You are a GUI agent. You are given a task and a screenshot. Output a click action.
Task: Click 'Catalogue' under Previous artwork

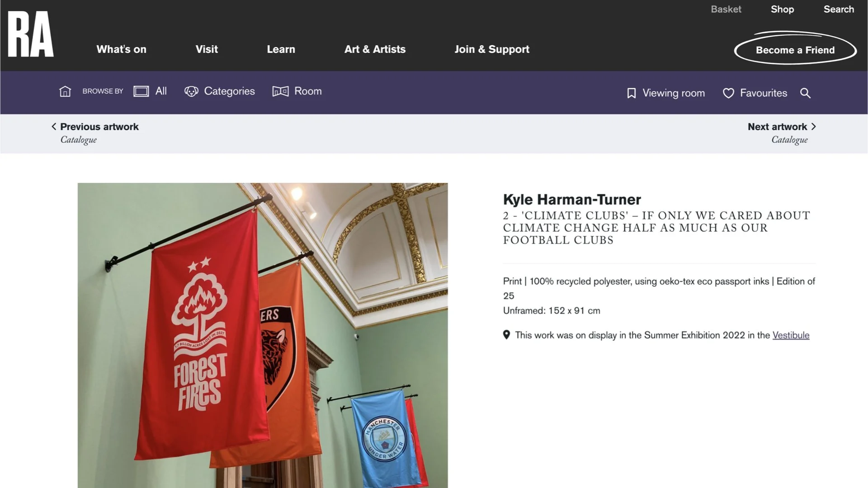79,140
